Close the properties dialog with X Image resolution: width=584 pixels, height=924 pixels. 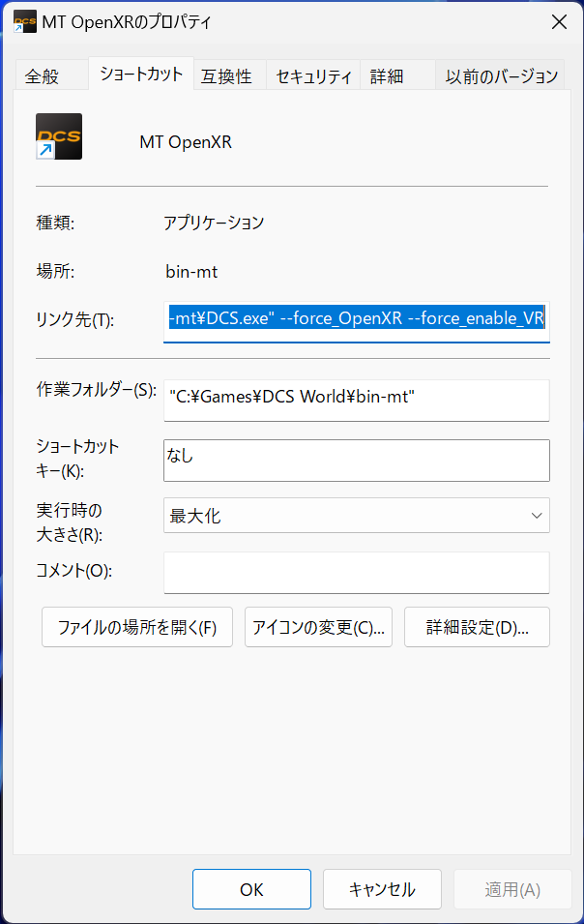[559, 22]
